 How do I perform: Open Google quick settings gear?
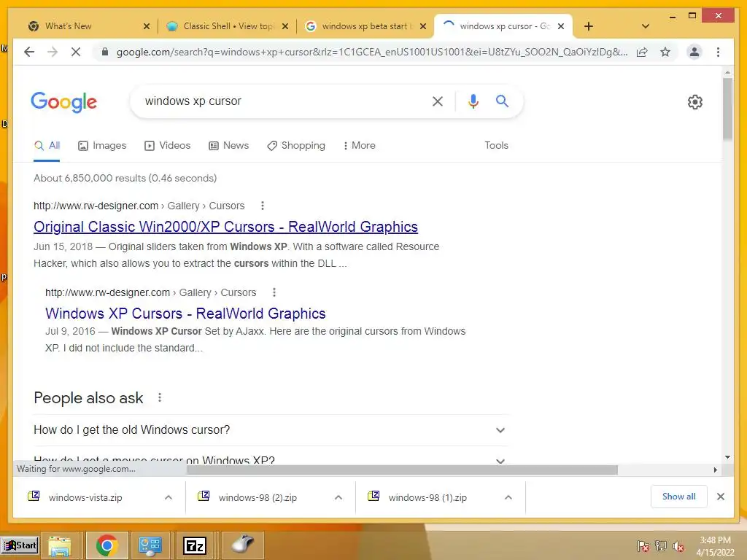tap(695, 102)
